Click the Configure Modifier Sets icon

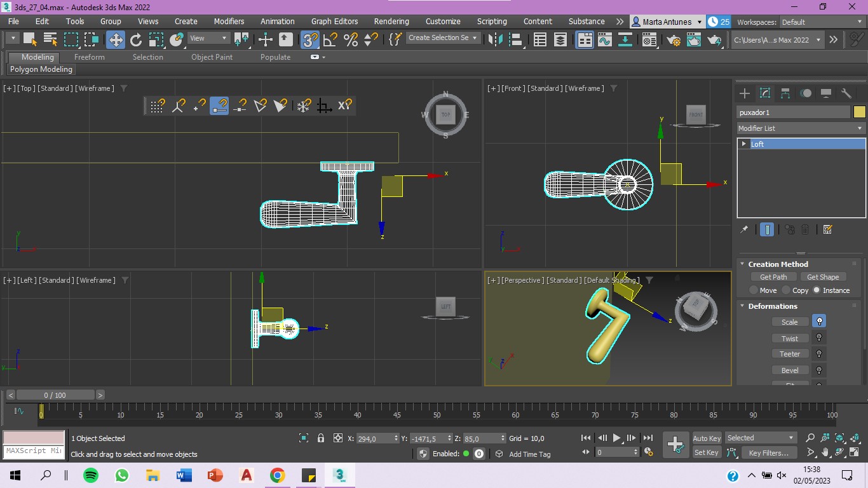(x=828, y=230)
